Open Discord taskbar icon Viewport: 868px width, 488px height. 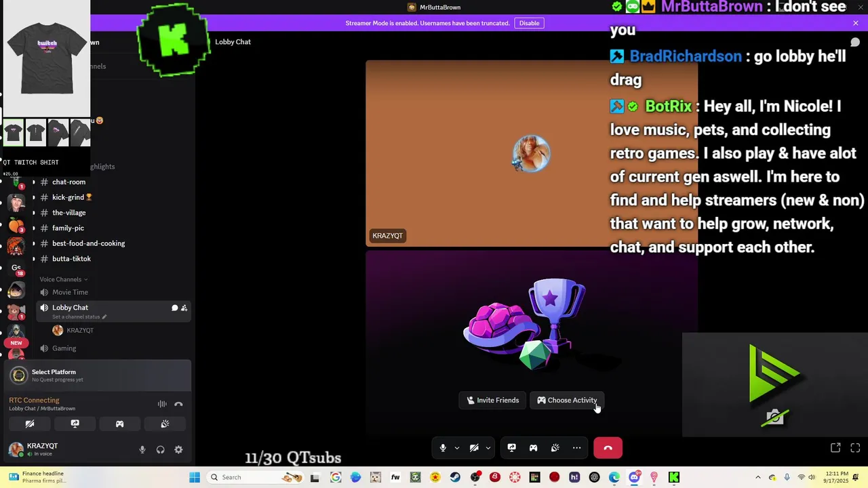(x=634, y=477)
